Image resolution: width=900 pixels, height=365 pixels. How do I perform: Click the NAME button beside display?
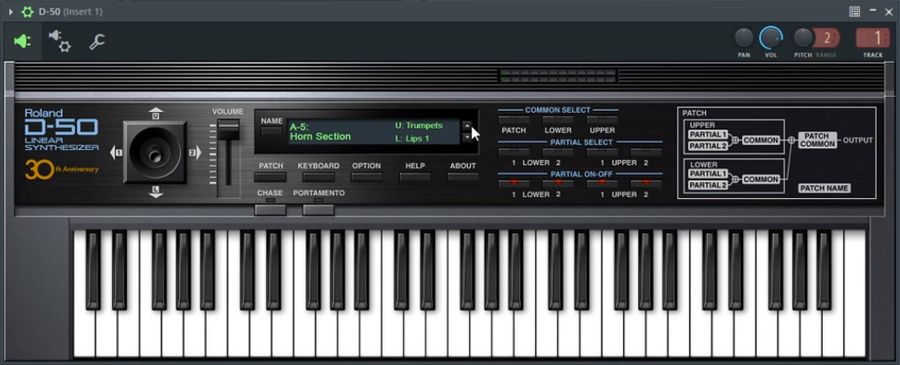tap(271, 131)
